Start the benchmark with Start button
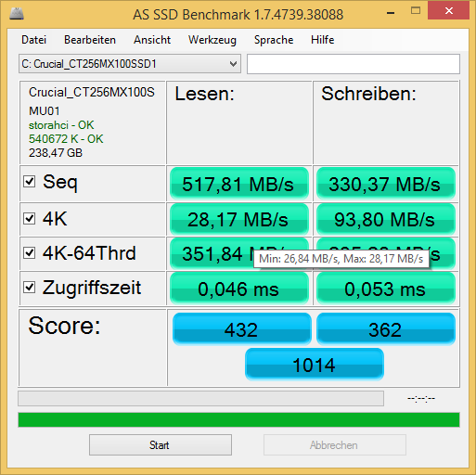 [161, 444]
